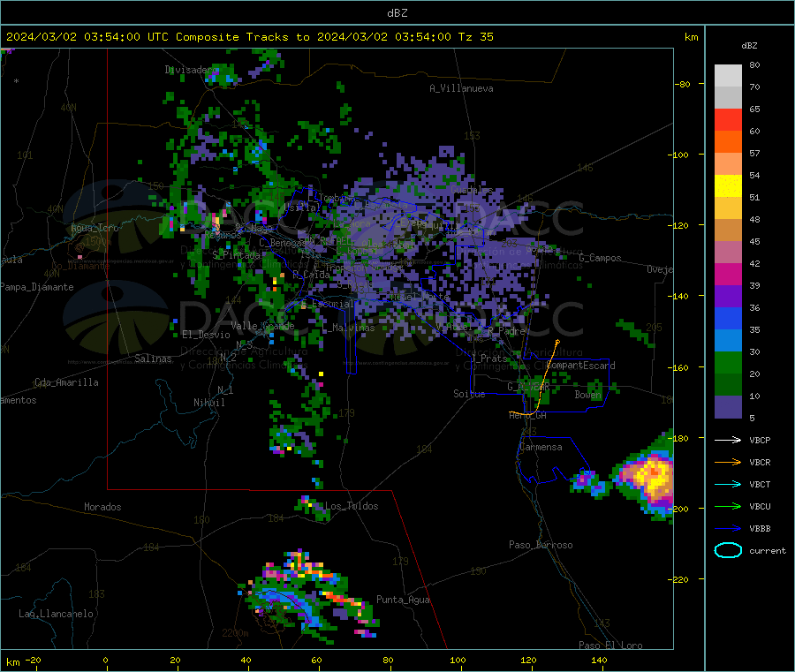Click the 'current' legend label
The width and height of the screenshot is (795, 672).
[x=768, y=550]
